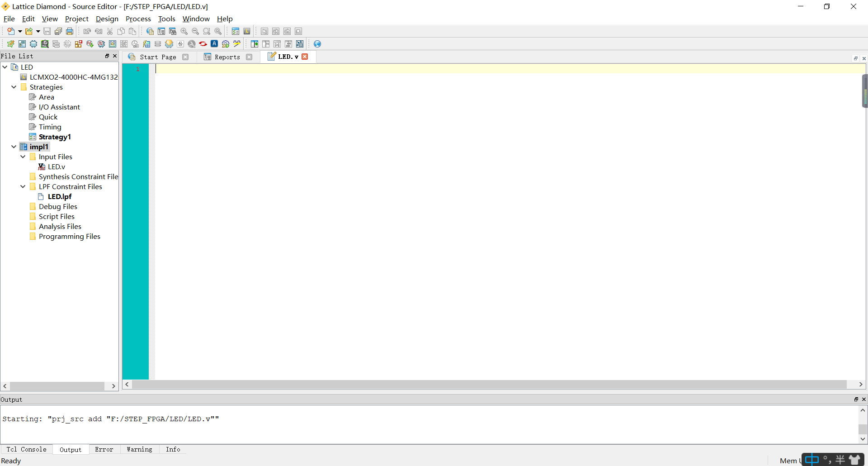This screenshot has width=868, height=466.
Task: Click the Print toolbar icon
Action: (x=70, y=31)
